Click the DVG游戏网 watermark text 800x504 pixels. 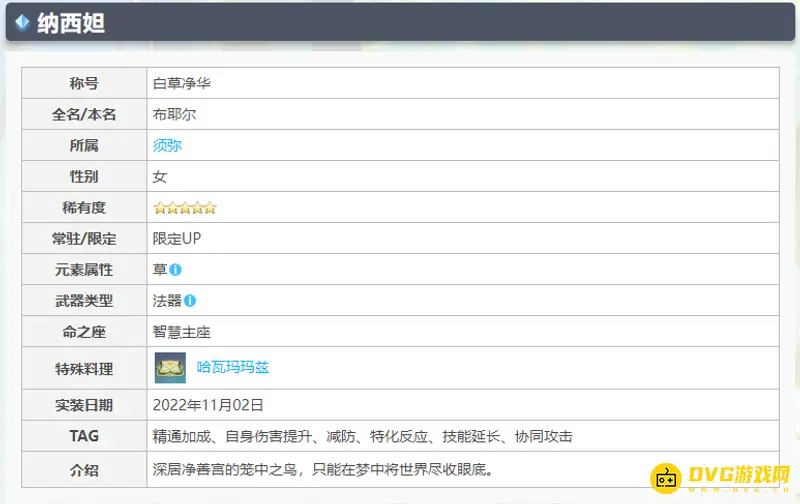coord(740,475)
